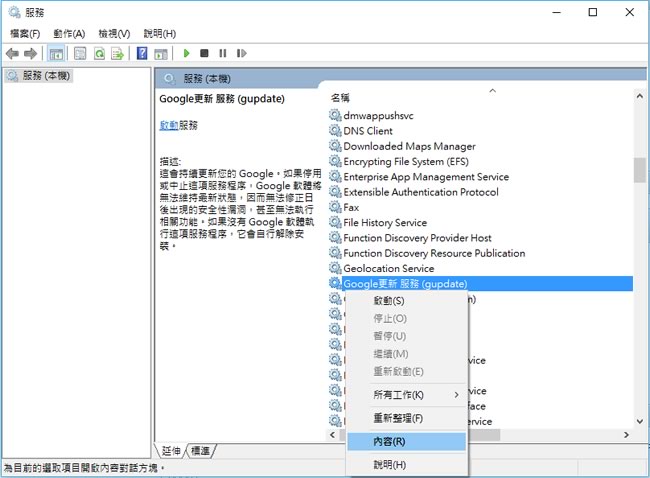Click the gear icon beside Fax
The height and width of the screenshot is (478, 650).
click(335, 207)
